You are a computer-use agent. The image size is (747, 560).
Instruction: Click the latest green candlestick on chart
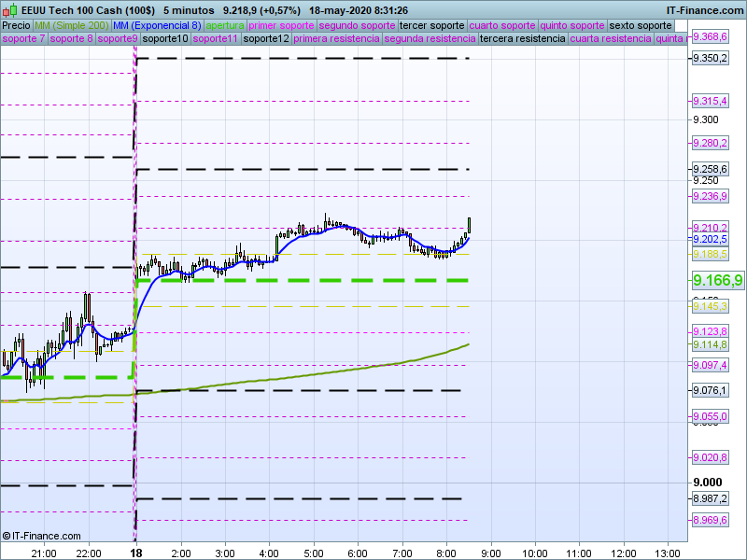469,225
